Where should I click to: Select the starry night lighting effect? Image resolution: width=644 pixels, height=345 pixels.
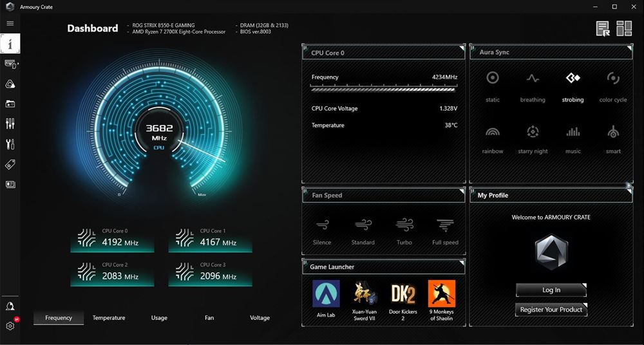point(533,138)
